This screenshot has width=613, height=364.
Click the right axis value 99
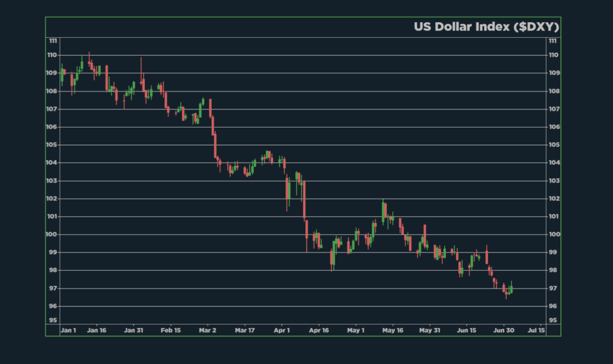(553, 253)
